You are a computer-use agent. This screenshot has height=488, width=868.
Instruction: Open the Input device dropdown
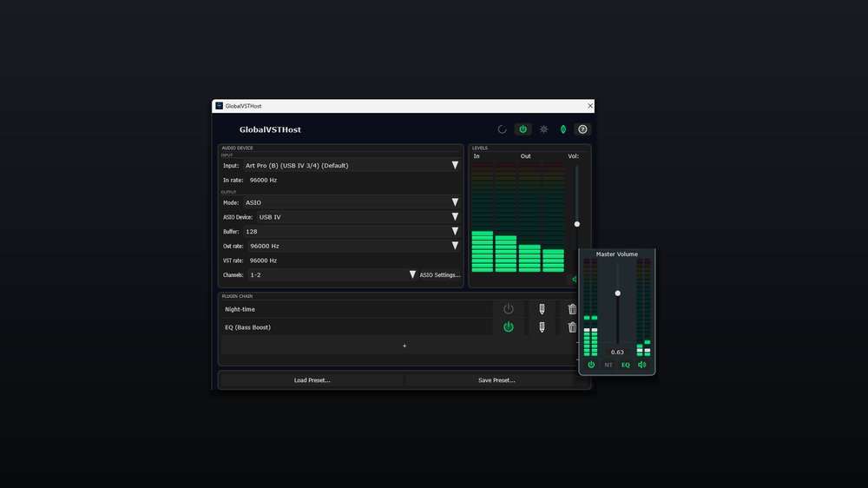(x=352, y=165)
